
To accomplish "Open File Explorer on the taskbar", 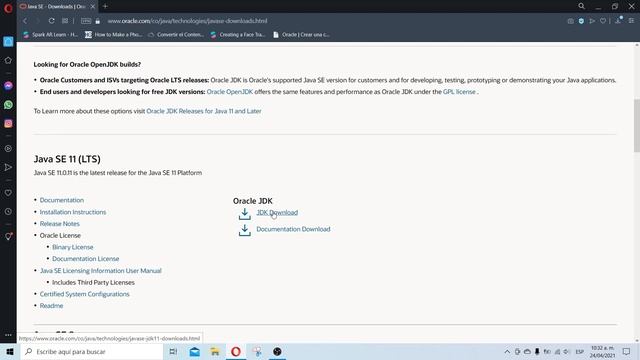I will (x=215, y=351).
